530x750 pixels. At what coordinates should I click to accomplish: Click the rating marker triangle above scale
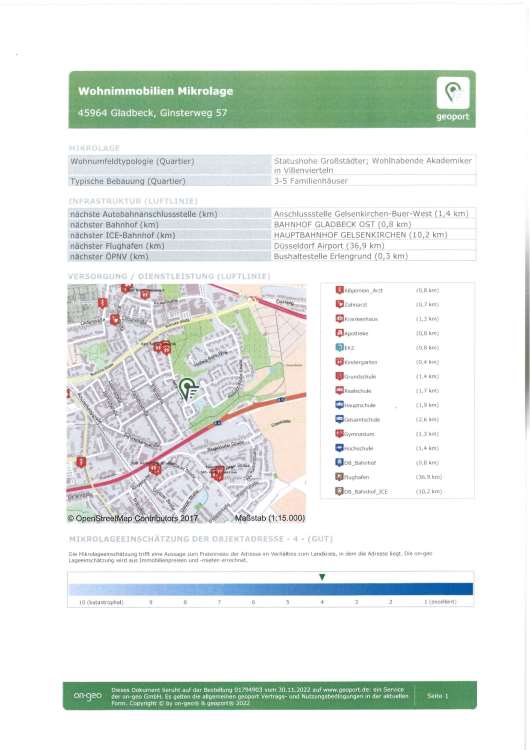[x=322, y=577]
